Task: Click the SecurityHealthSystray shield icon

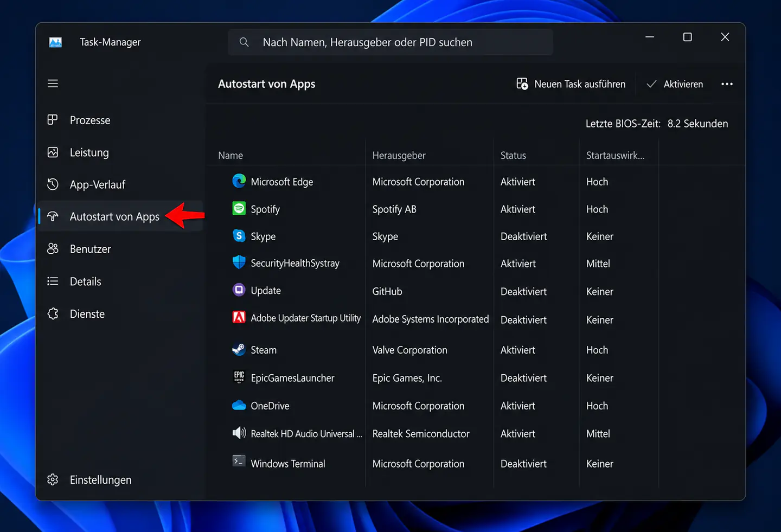Action: click(239, 262)
